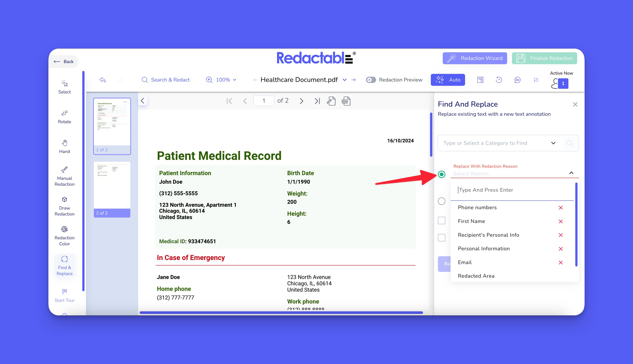Click the undo arrow icon

(103, 80)
